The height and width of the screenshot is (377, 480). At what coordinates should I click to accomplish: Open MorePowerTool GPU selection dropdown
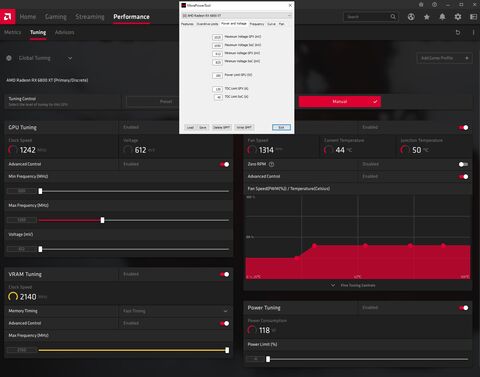[237, 15]
